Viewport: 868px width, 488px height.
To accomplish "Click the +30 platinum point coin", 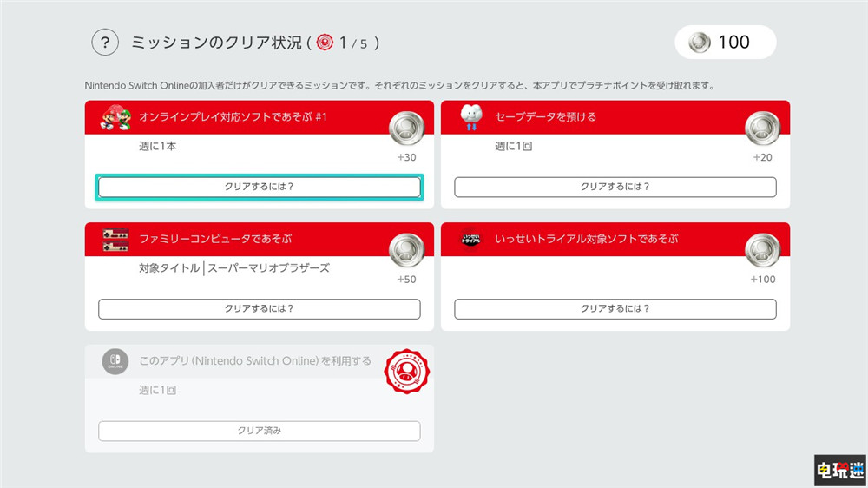I will coord(406,129).
